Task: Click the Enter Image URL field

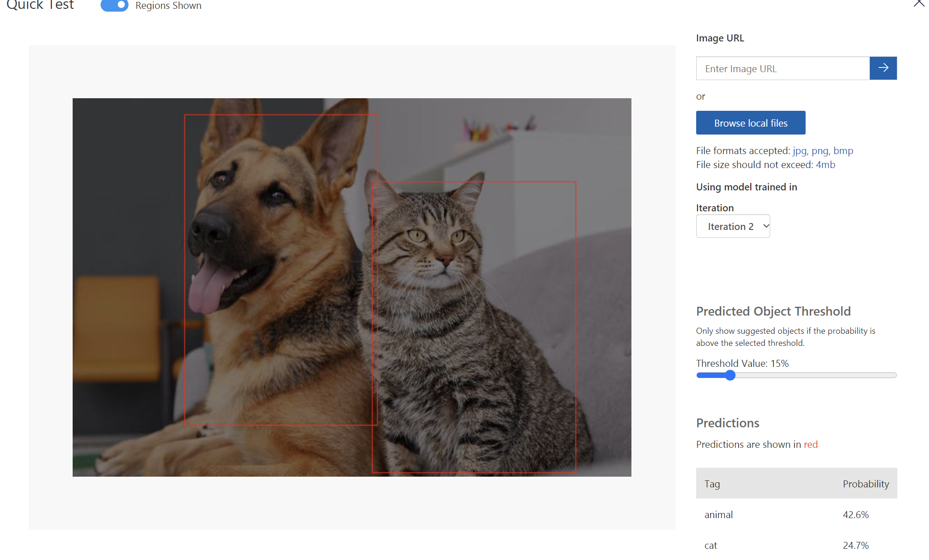Action: tap(782, 68)
